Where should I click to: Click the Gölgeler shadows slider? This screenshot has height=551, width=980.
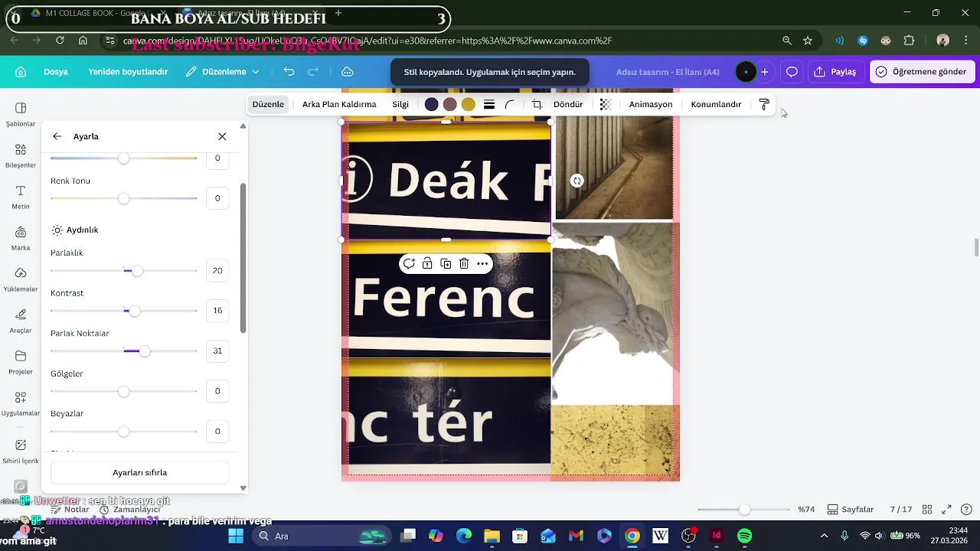tap(123, 392)
